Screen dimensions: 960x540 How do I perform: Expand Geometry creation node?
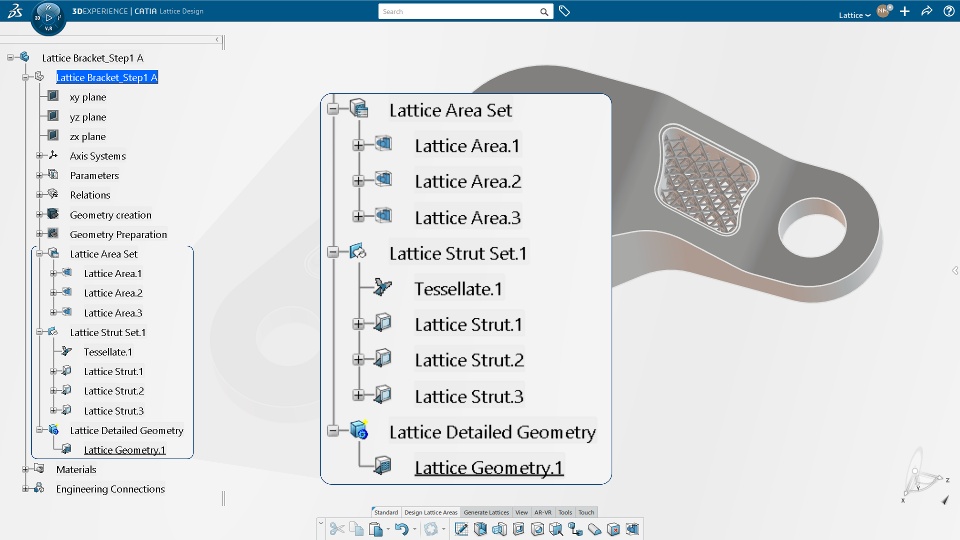point(39,215)
